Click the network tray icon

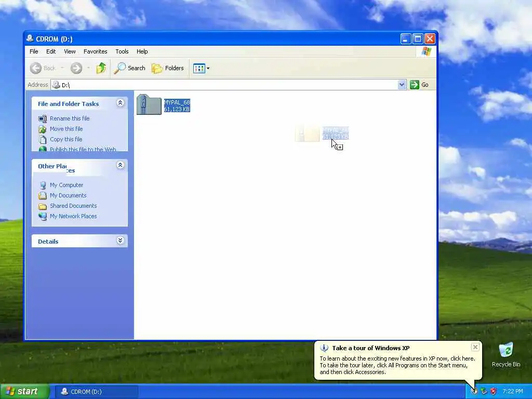pos(484,392)
